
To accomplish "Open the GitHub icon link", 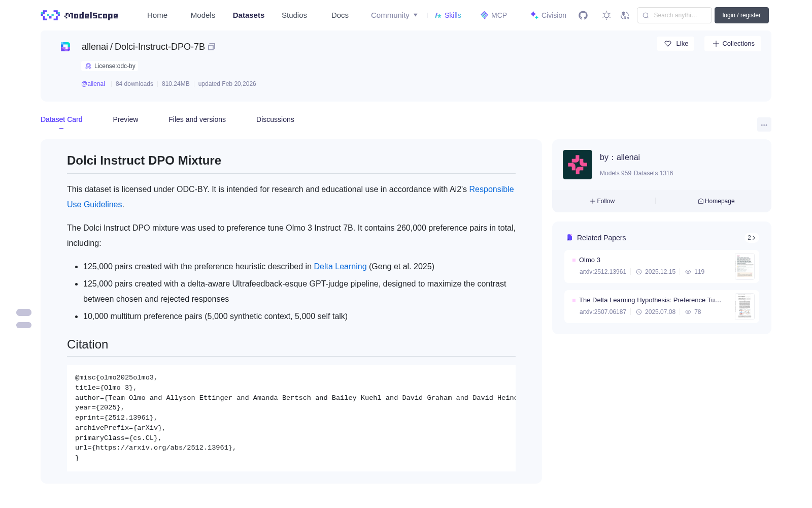I will pyautogui.click(x=583, y=15).
